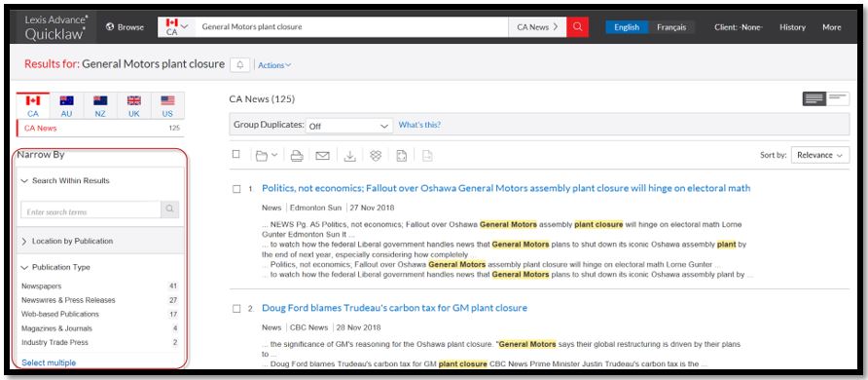The image size is (868, 380).
Task: Filter by Web-based Publications
Action: (x=99, y=314)
